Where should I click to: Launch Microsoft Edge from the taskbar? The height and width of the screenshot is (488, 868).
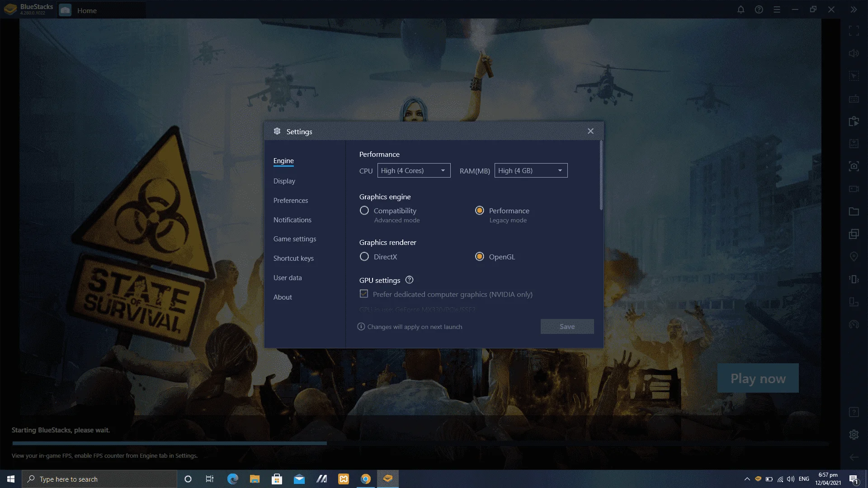232,479
